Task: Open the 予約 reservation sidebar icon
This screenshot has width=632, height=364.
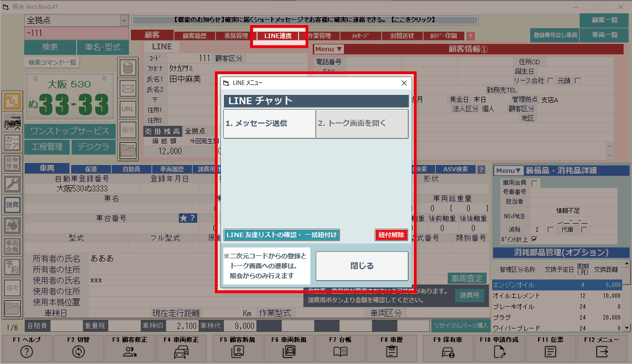Action: coord(12,267)
